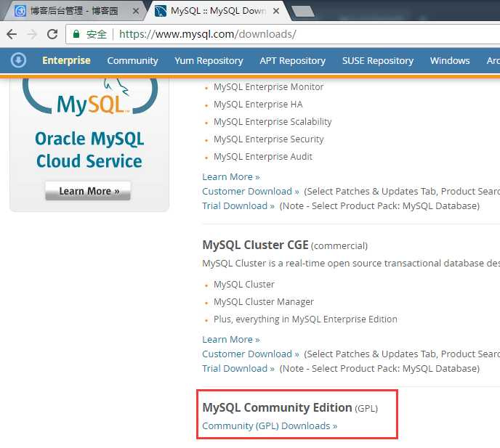
Task: Open Customer Download under Enterprise Edition
Action: point(251,191)
